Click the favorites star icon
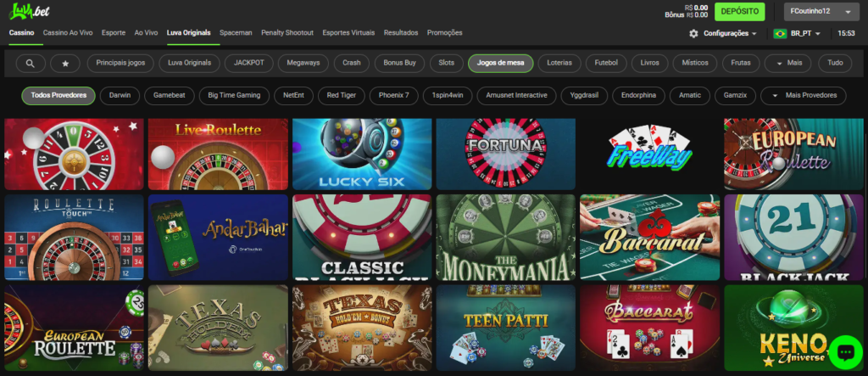The height and width of the screenshot is (376, 868). (65, 64)
